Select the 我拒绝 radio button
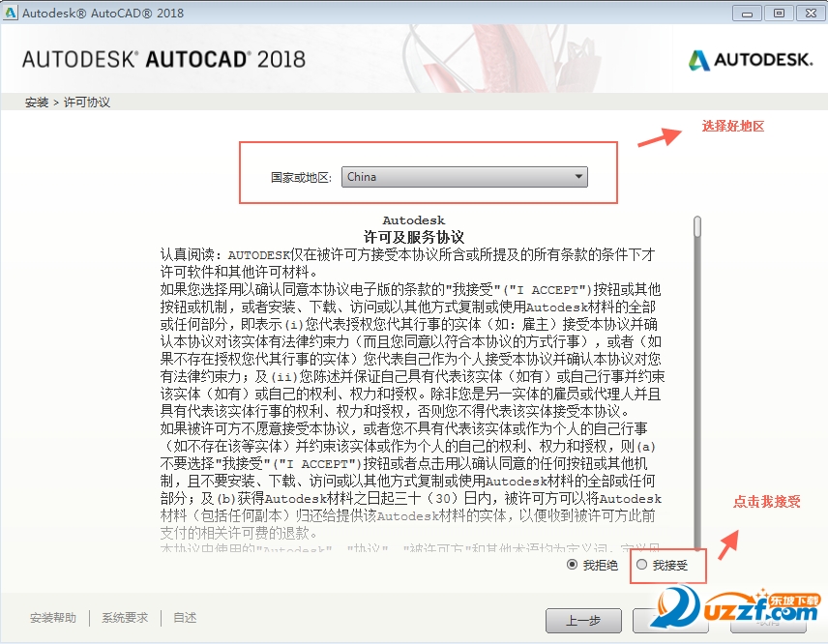 click(x=572, y=565)
